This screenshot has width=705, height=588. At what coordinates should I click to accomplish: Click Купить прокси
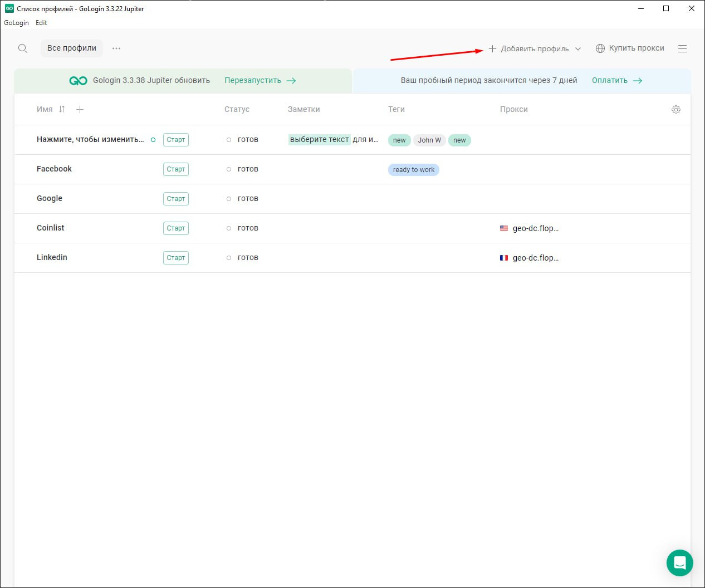point(637,48)
